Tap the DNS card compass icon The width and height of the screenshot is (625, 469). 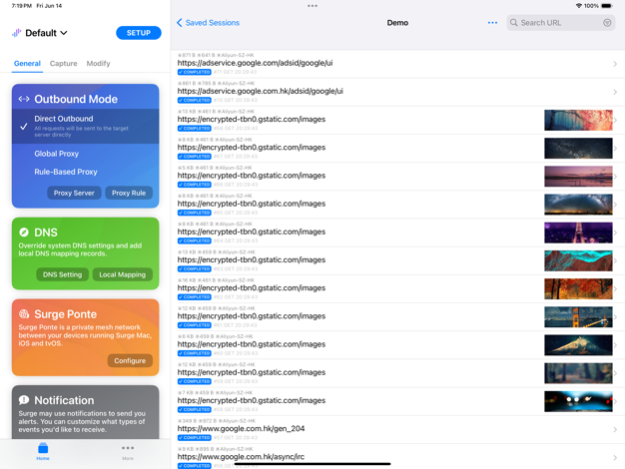tap(24, 232)
